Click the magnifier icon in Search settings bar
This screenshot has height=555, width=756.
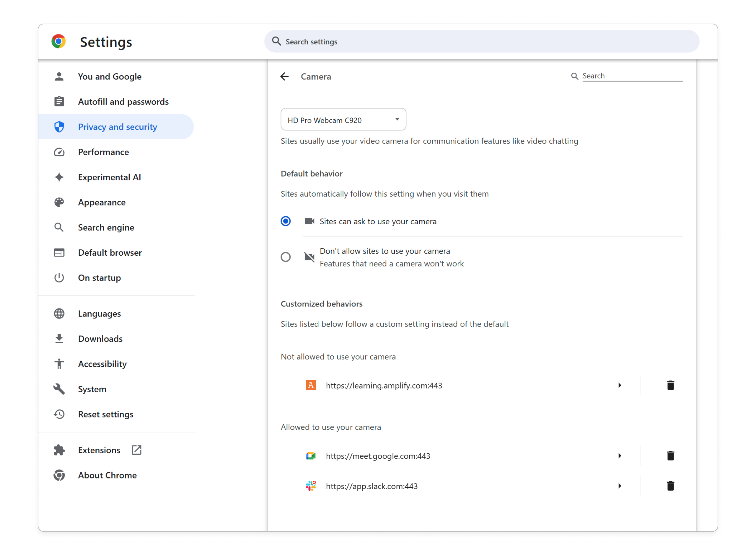click(x=276, y=41)
